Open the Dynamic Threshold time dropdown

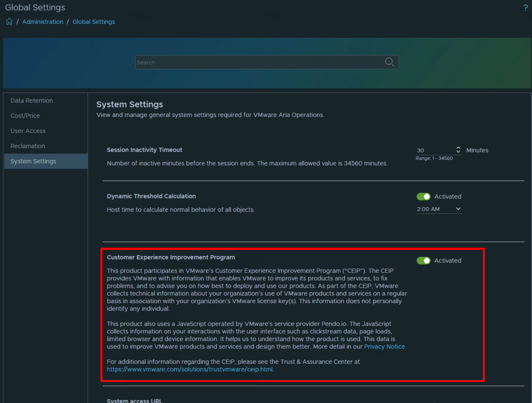[x=458, y=209]
